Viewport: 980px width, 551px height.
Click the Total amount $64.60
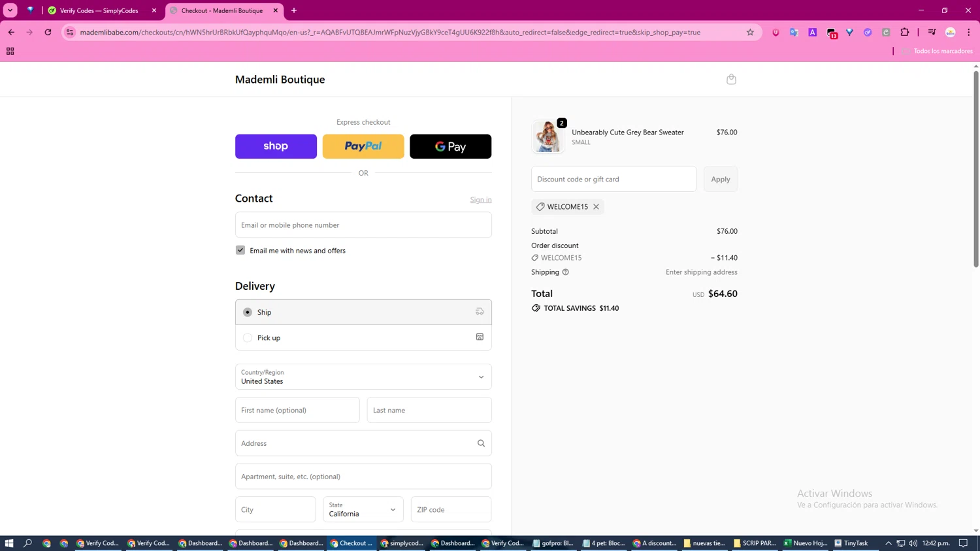coord(723,294)
